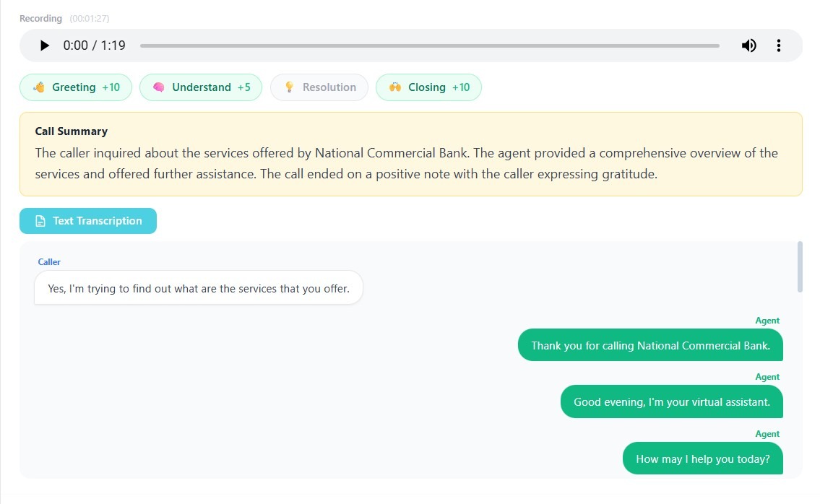Click the recording progress seek bar

(x=429, y=45)
